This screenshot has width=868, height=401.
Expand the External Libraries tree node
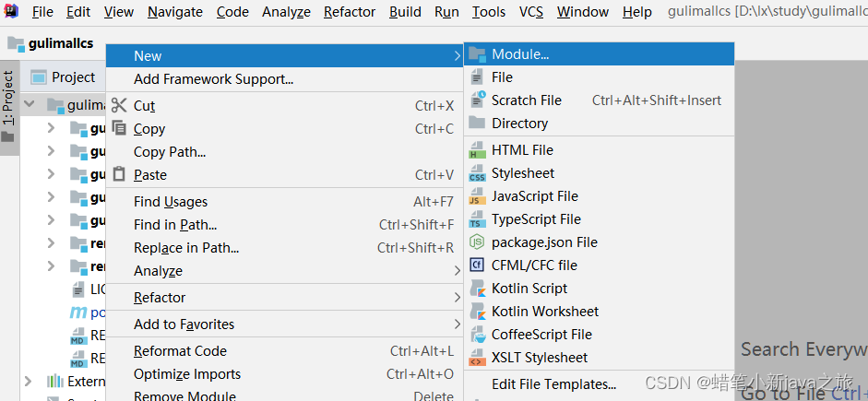pos(30,381)
